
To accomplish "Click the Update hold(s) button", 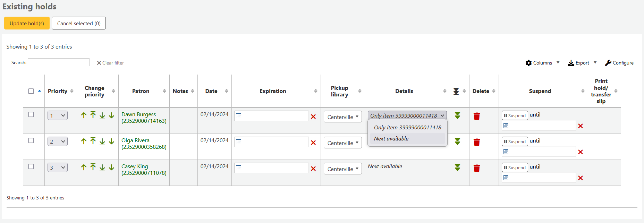I will pyautogui.click(x=27, y=23).
